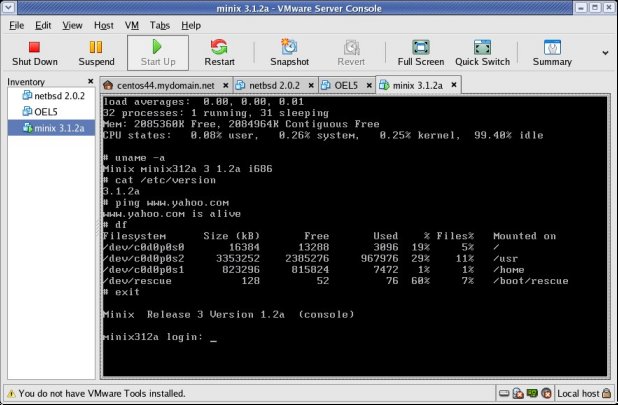Select the minix 3.1.2a tab
Image resolution: width=618 pixels, height=405 pixels.
417,85
